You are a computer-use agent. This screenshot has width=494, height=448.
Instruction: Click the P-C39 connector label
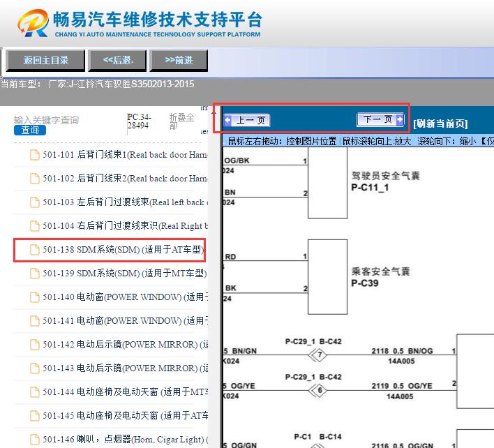coord(365,283)
